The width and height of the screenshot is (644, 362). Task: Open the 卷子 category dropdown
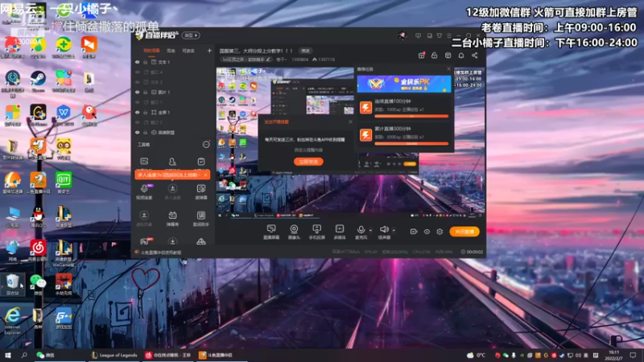[x=281, y=60]
